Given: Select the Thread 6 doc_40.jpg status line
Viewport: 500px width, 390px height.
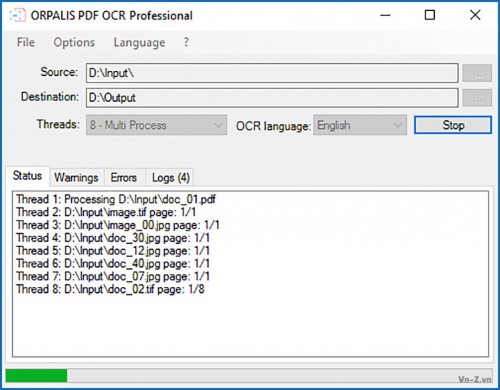Looking at the screenshot, I should [x=113, y=263].
